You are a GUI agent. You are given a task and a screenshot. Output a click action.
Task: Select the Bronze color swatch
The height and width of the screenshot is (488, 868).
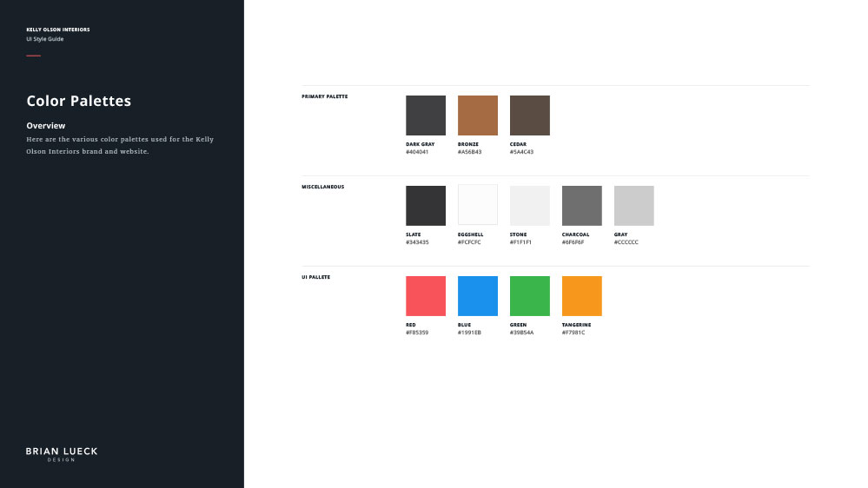tap(478, 115)
